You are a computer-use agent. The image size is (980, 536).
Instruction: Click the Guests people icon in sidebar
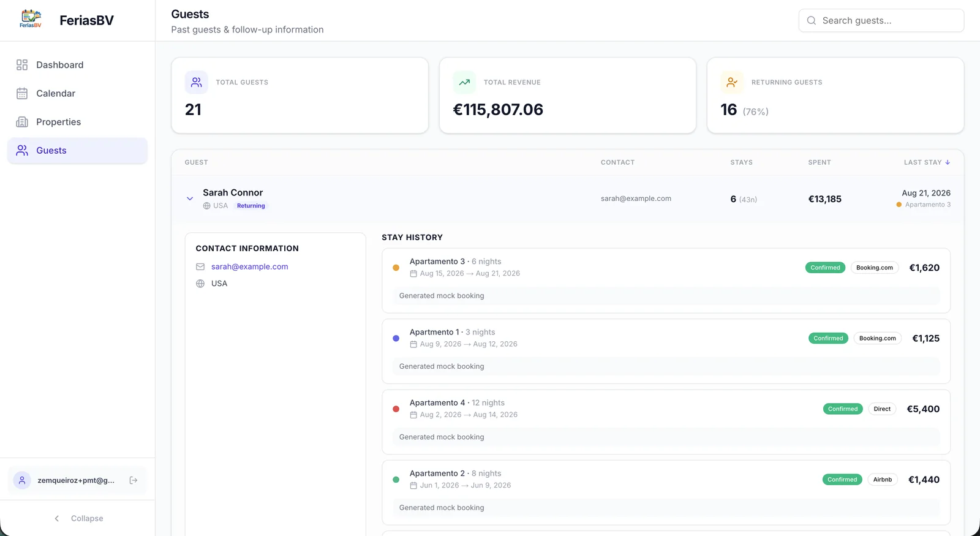(22, 150)
